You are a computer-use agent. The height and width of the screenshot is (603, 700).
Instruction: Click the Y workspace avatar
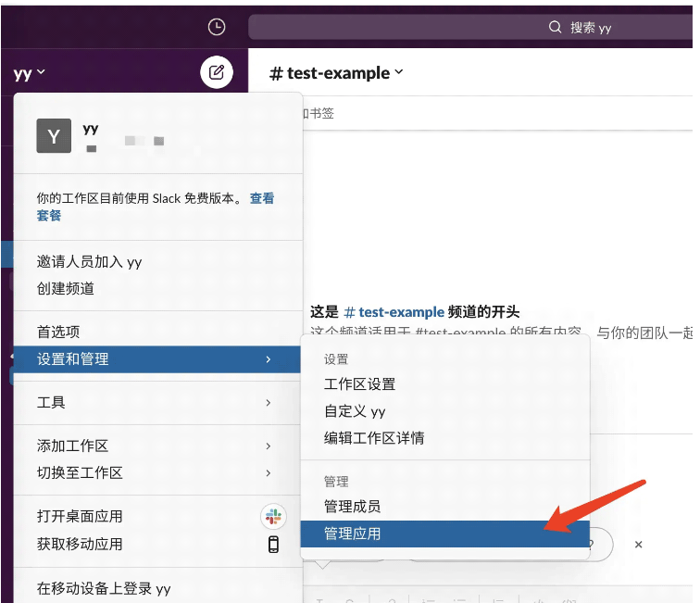(x=54, y=136)
